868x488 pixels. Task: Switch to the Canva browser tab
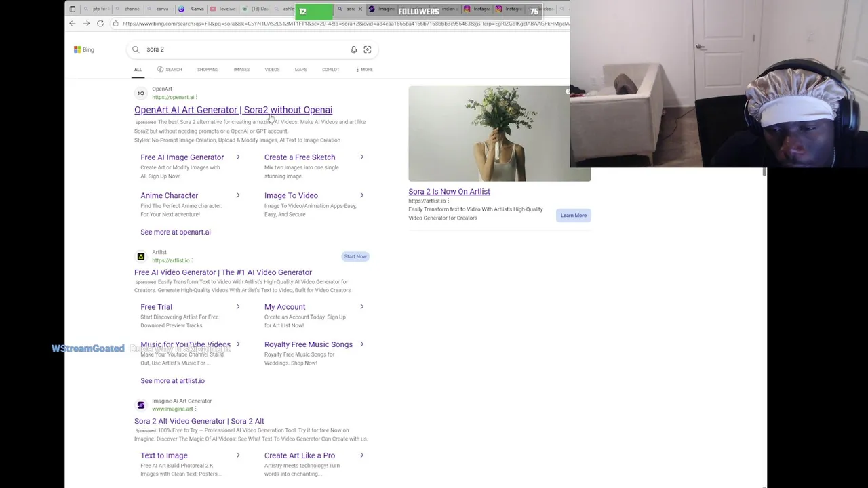(193, 9)
